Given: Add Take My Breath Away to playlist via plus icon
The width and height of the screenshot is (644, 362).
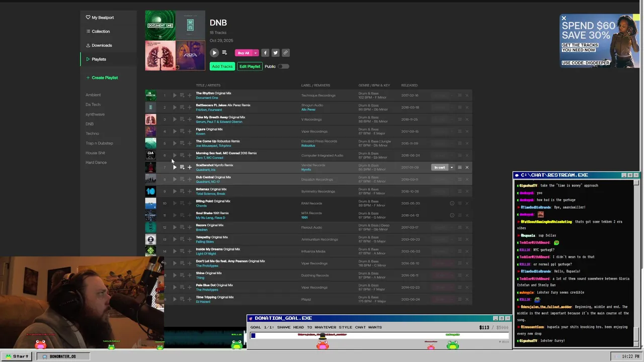Looking at the screenshot, I should (190, 119).
